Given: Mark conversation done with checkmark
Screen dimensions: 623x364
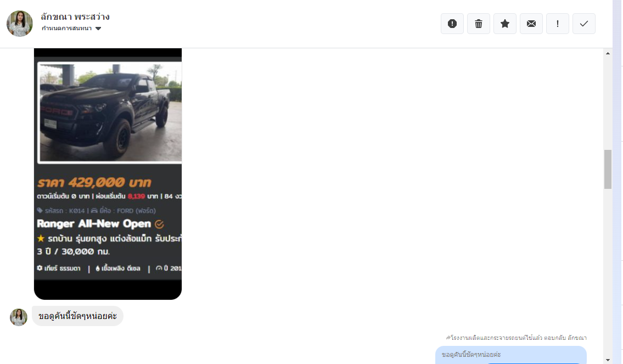Looking at the screenshot, I should (583, 24).
